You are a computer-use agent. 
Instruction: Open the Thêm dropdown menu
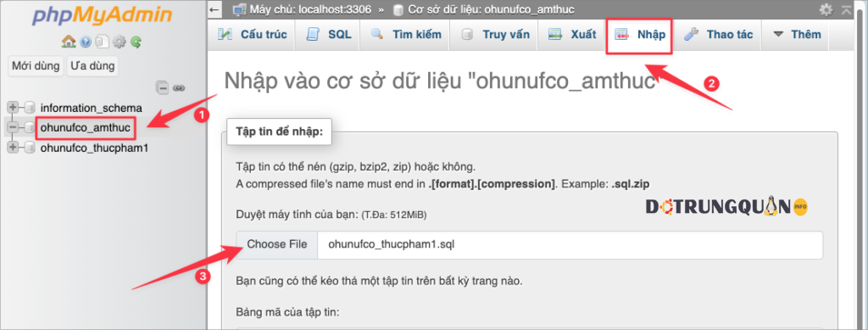click(797, 34)
